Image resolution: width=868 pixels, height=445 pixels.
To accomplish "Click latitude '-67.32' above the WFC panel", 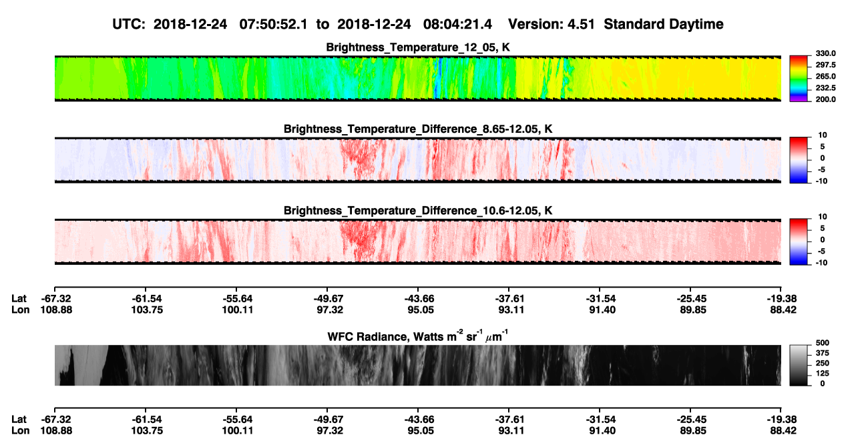I will click(55, 298).
